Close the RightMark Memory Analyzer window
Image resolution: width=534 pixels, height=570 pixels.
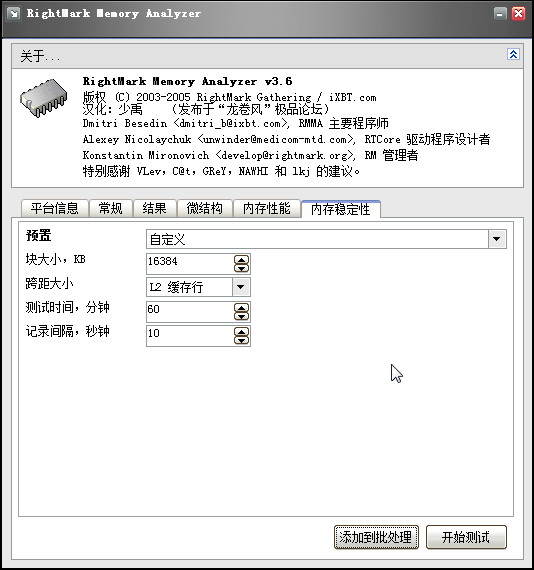(518, 14)
